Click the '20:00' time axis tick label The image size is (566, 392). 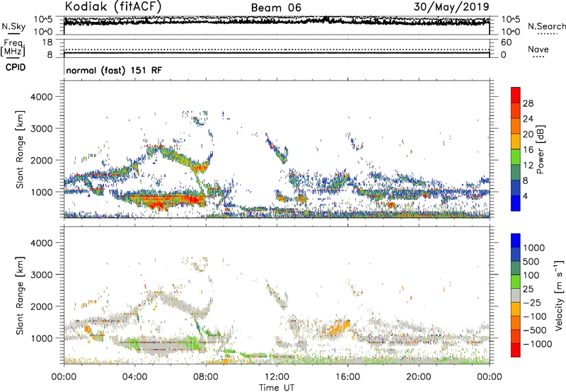click(418, 377)
